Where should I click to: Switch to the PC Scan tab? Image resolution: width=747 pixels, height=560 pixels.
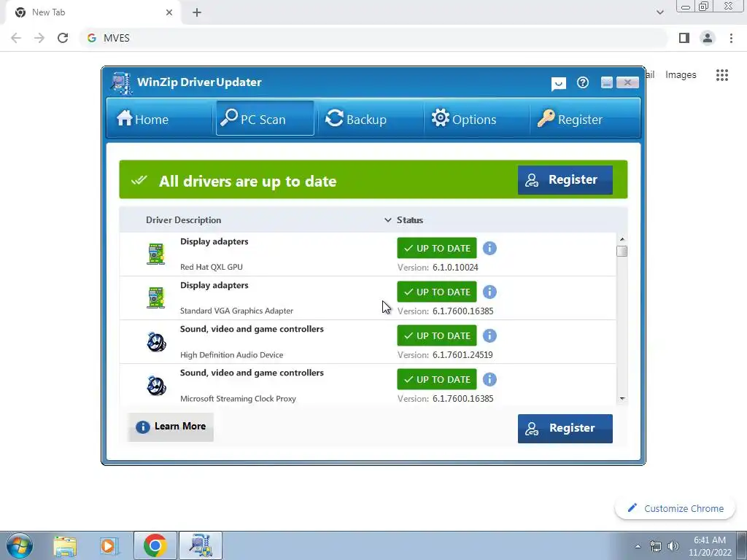[265, 119]
